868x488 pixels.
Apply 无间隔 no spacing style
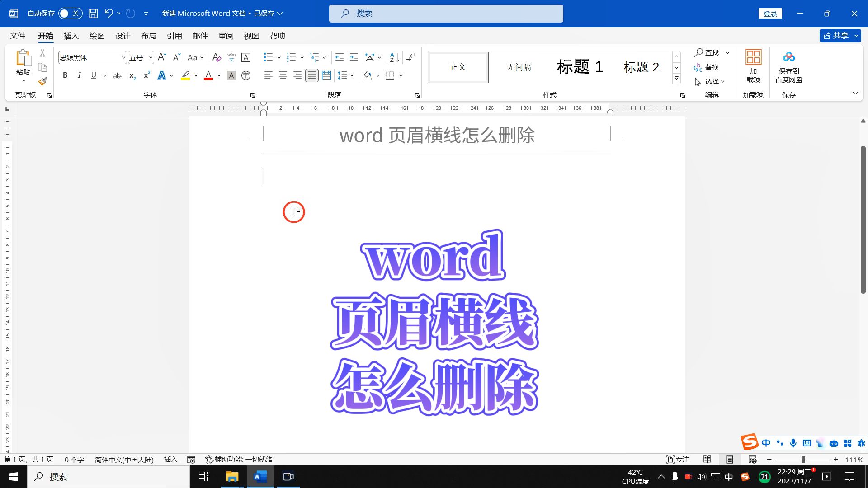pyautogui.click(x=519, y=67)
